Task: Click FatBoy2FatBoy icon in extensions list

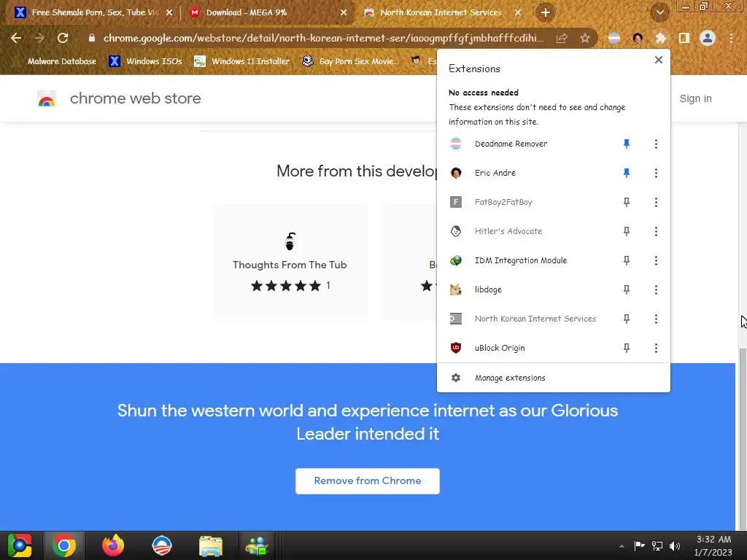Action: [x=456, y=202]
